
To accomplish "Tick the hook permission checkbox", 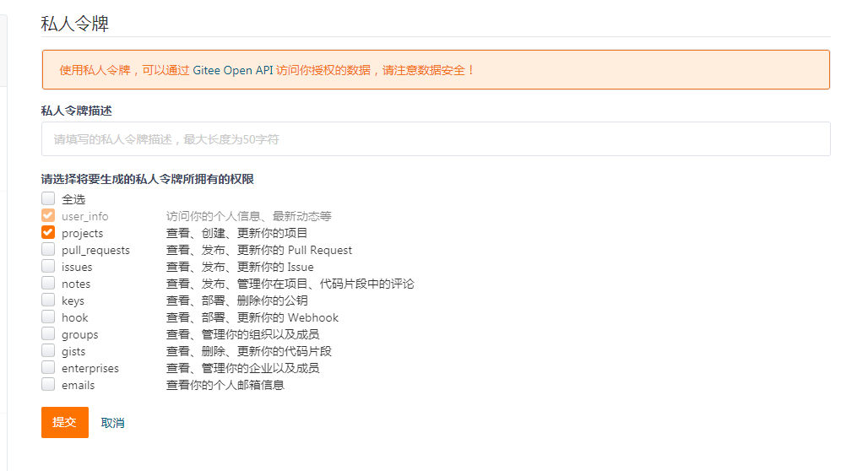I will tap(48, 317).
